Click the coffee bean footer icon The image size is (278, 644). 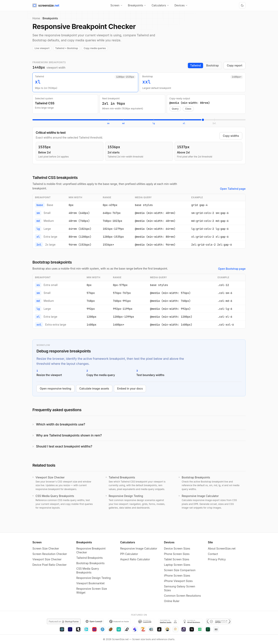click(x=111, y=629)
